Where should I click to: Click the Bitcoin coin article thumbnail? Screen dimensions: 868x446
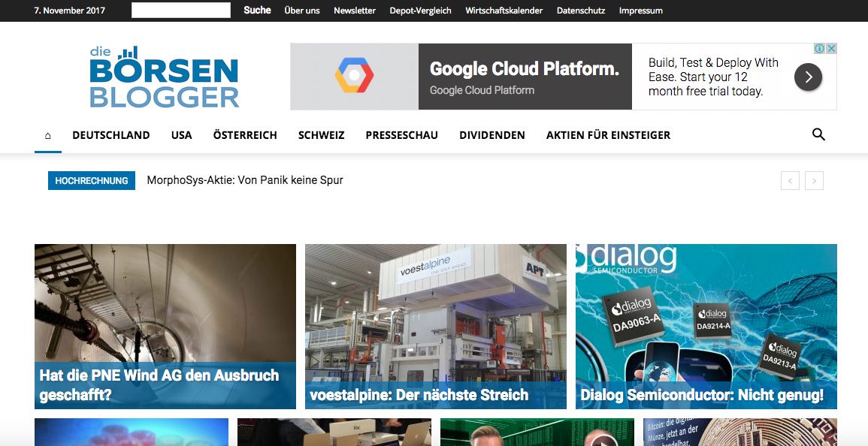(x=740, y=432)
